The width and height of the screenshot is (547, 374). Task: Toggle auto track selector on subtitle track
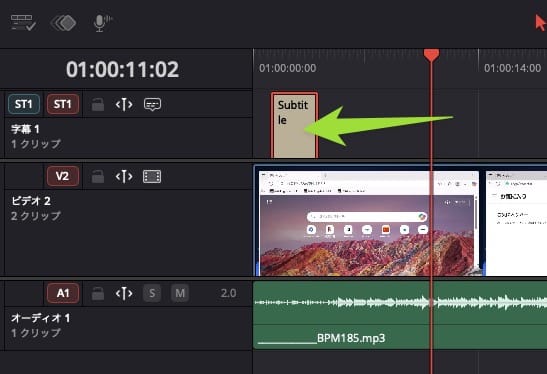pyautogui.click(x=124, y=104)
